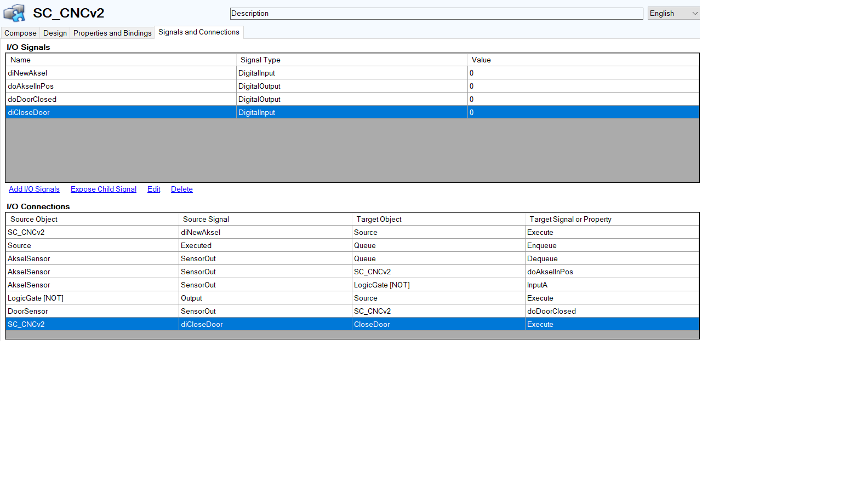Select the DoorSensor connection row
868x478 pixels.
pyautogui.click(x=352, y=311)
